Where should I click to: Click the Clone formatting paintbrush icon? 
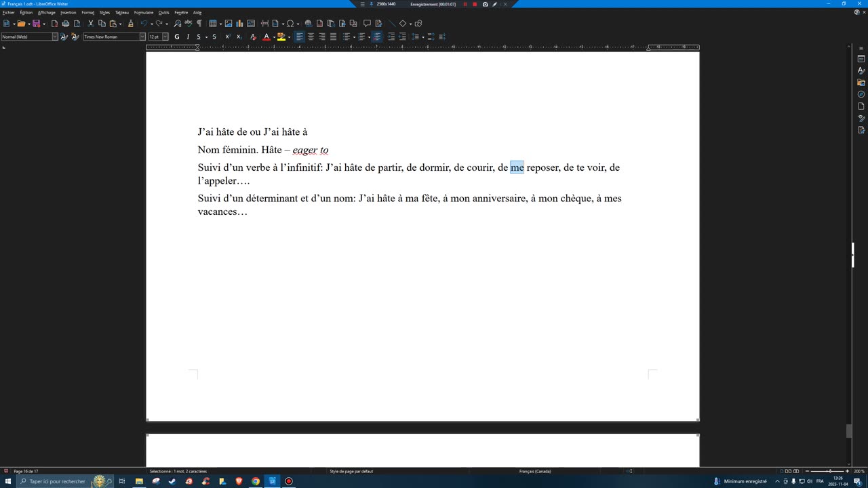tap(131, 24)
